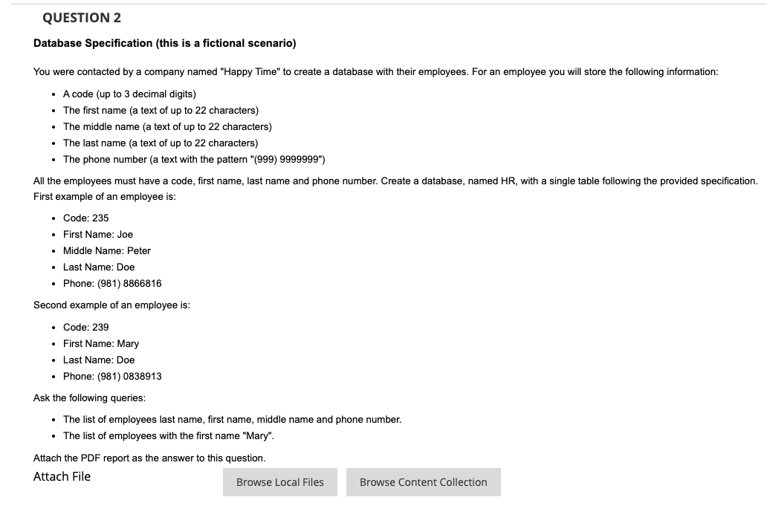The width and height of the screenshot is (767, 532).
Task: Click the 'Code: 239' bullet item
Action: point(85,327)
